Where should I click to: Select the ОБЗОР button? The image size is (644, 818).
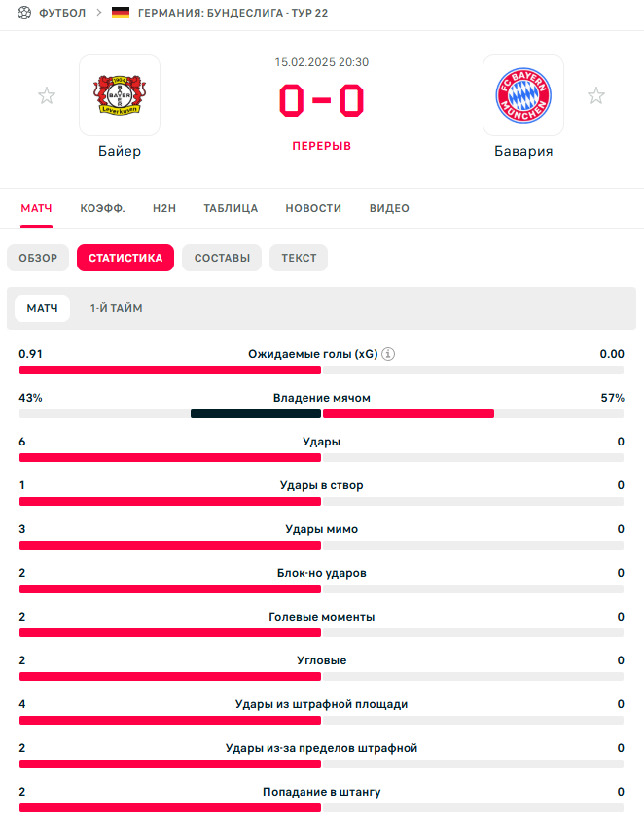[38, 258]
